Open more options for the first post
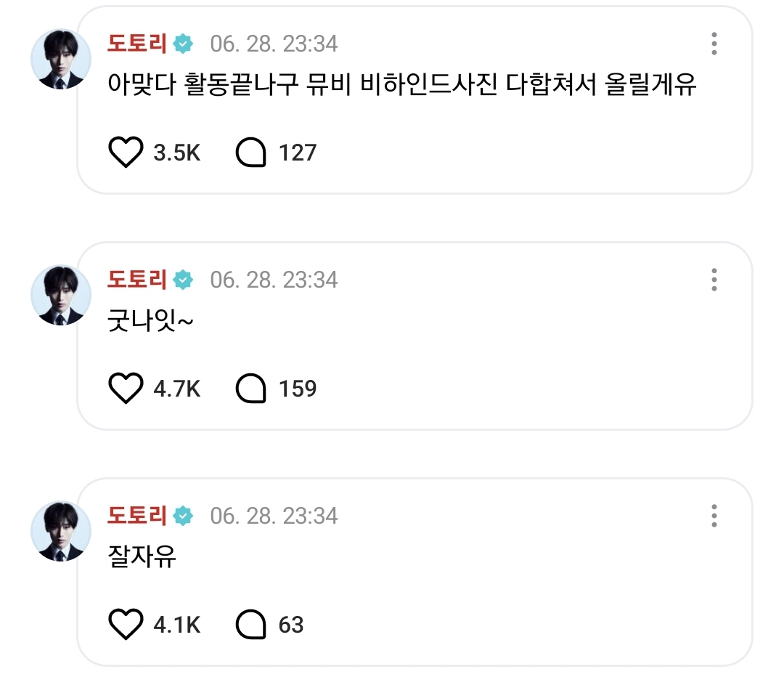The width and height of the screenshot is (784, 677). pos(714,44)
